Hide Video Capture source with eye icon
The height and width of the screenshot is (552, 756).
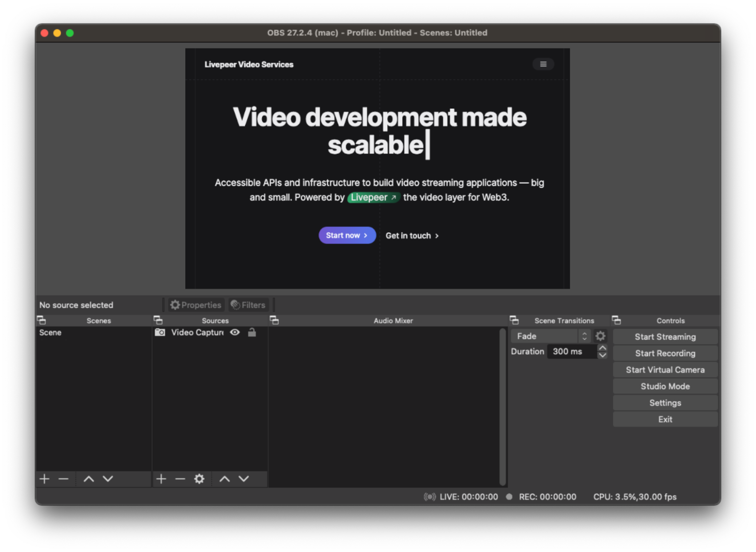click(235, 332)
